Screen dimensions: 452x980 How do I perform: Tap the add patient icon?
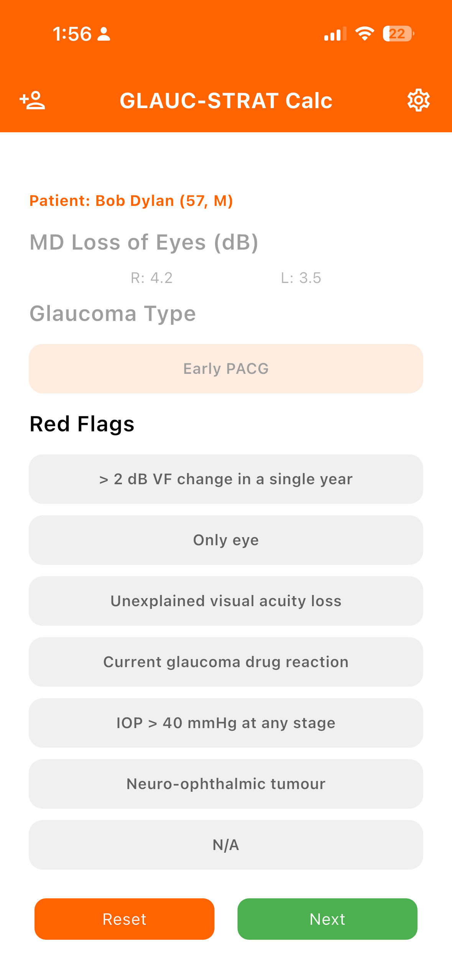[x=32, y=100]
